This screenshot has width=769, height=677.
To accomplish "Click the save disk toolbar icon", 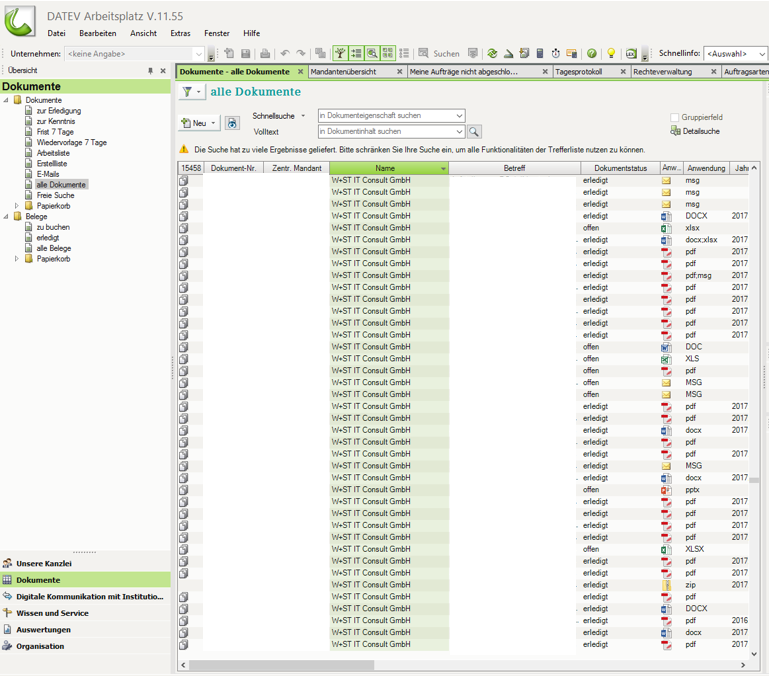I will 246,53.
